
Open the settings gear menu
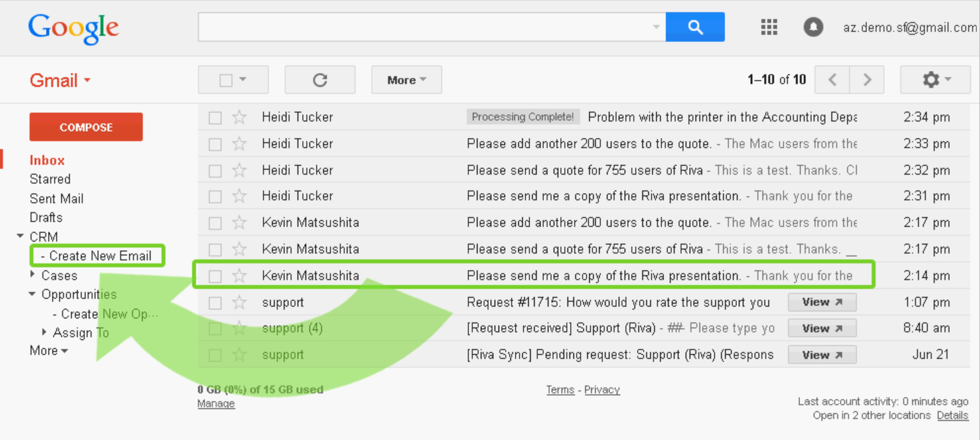(x=935, y=80)
